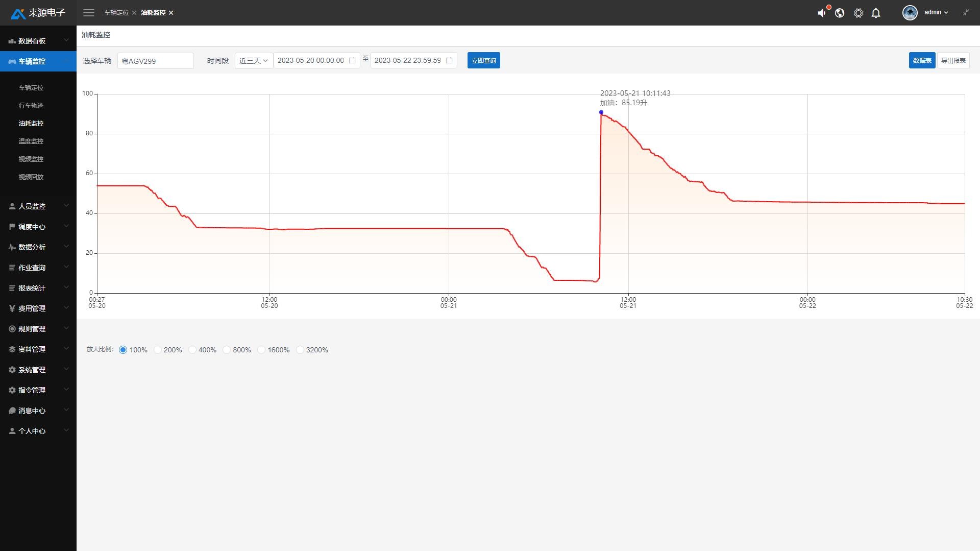The width and height of the screenshot is (980, 551).
Task: Open the 近三天 time range dropdown
Action: (254, 61)
